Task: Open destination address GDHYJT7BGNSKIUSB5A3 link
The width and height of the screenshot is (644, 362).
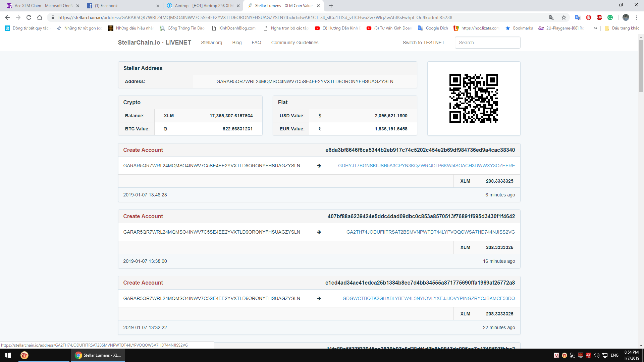Action: [426, 166]
